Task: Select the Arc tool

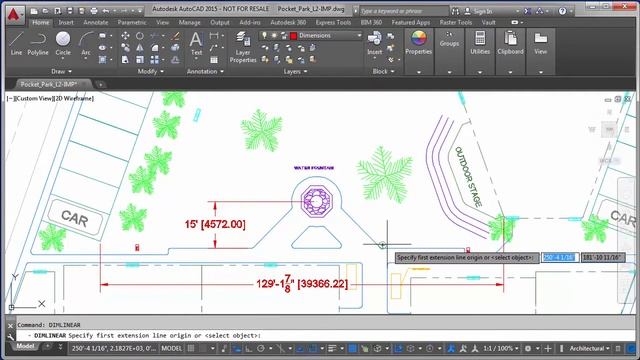Action: click(86, 44)
